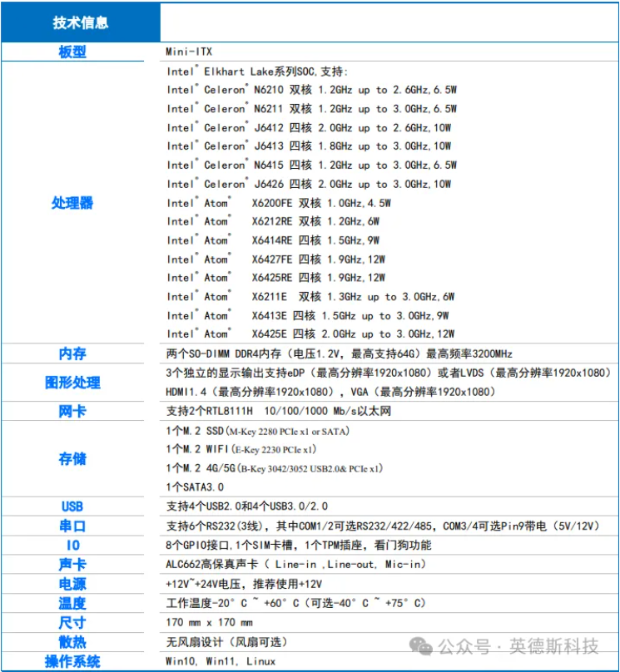The image size is (620, 672).
Task: Select the M.2 SSD M-Key 2280 line
Action: pos(258,431)
